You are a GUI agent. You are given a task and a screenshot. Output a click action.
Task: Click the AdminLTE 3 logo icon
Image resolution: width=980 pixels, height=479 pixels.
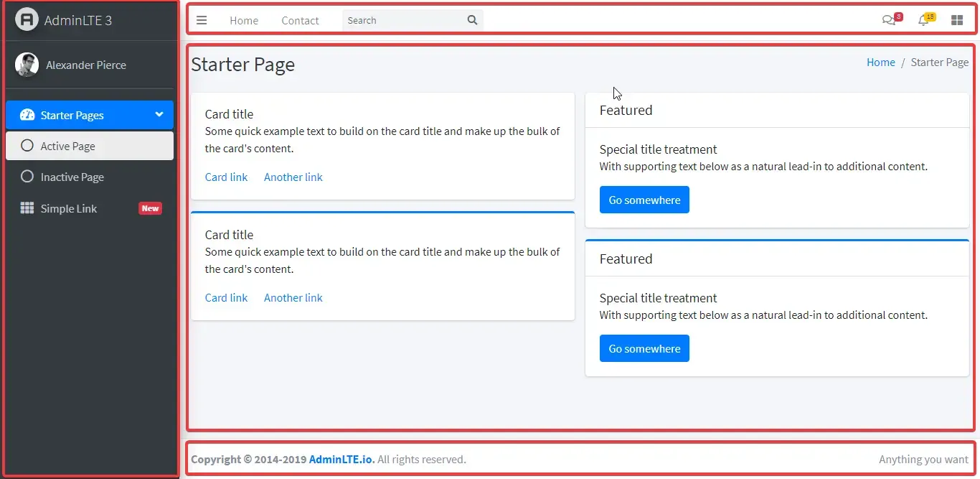point(27,20)
